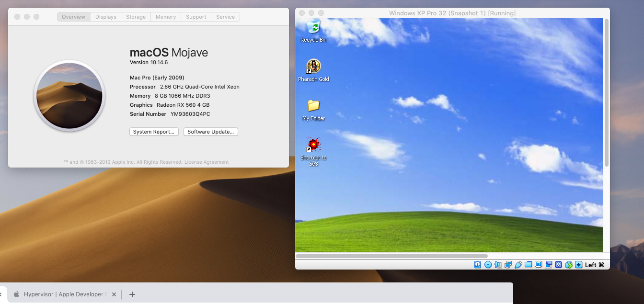The height and width of the screenshot is (304, 644).
Task: Open the License Agreement link
Action: pos(207,162)
